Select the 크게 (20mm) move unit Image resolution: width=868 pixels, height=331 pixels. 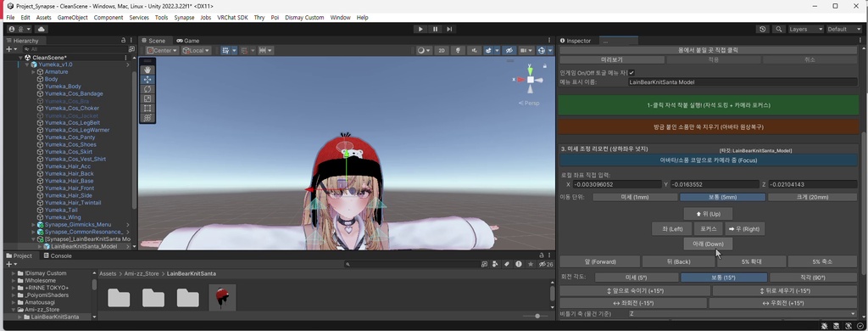[812, 197]
